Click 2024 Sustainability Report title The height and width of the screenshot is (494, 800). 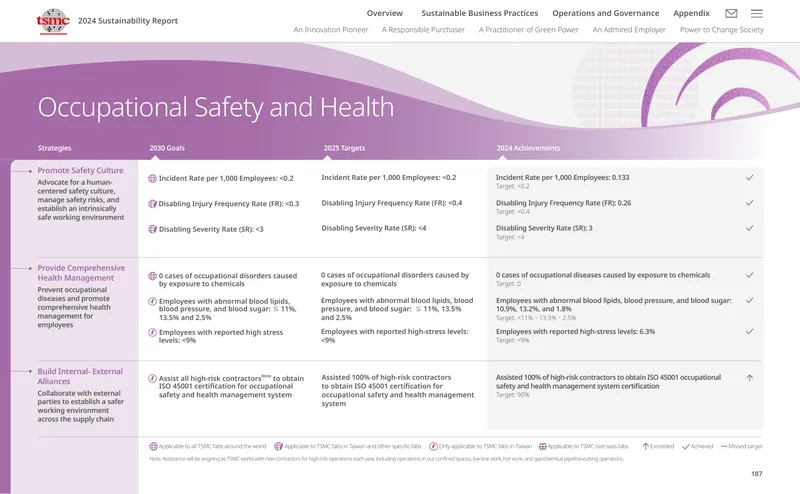coord(128,21)
